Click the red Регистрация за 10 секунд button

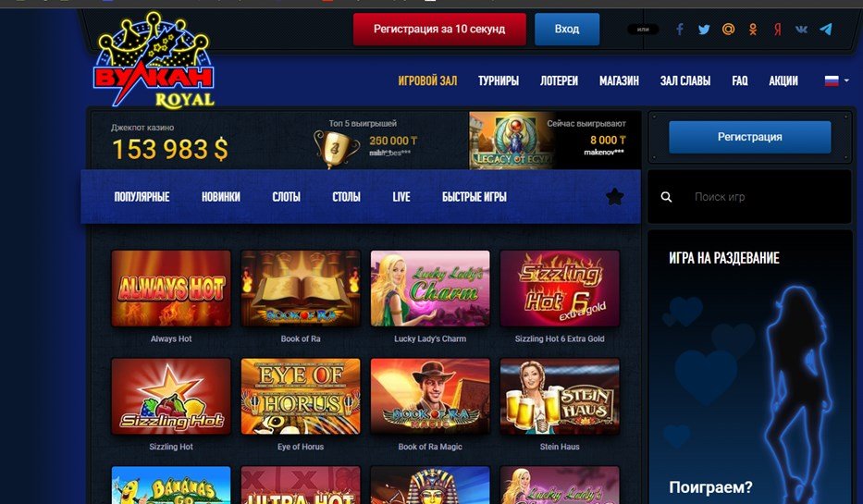point(439,30)
